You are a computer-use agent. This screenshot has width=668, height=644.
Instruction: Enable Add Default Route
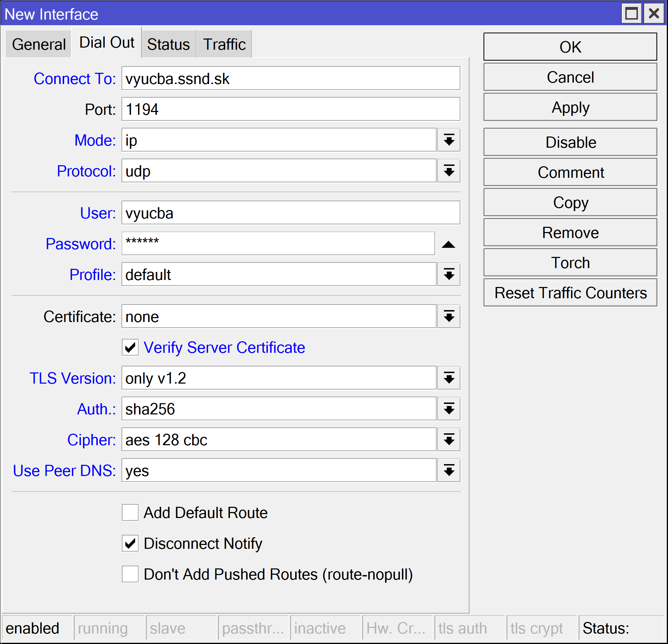(130, 512)
